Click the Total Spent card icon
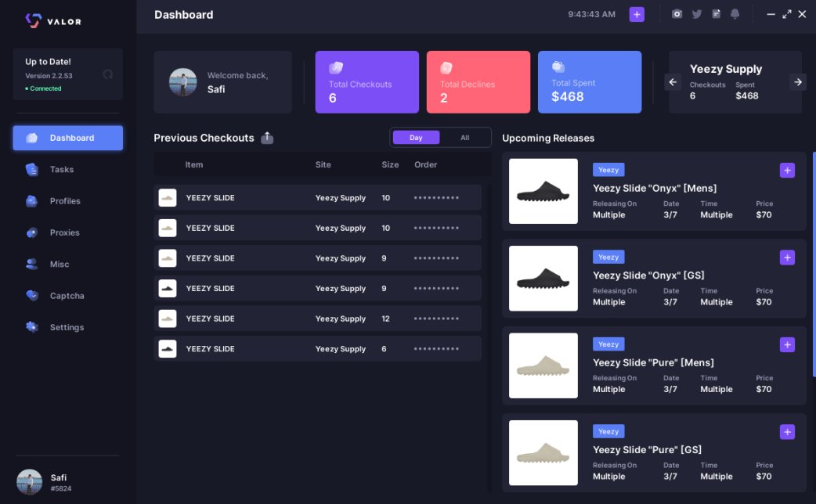The image size is (816, 504). pos(558,67)
